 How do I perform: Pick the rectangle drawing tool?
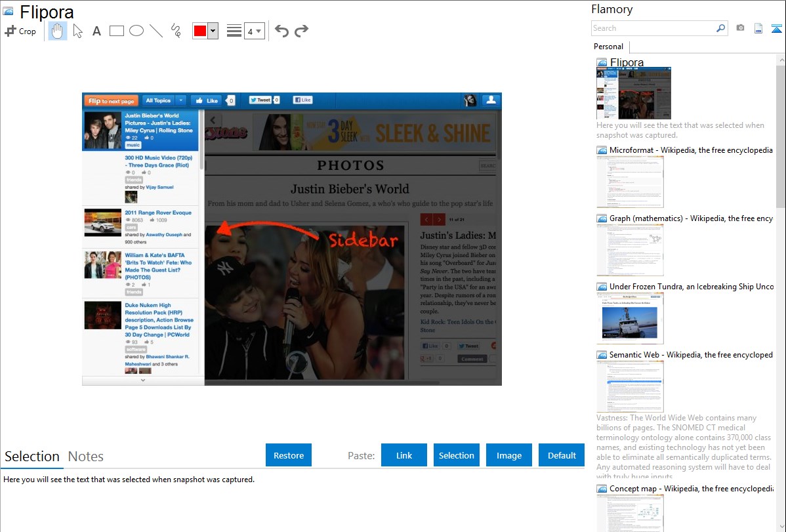coord(116,31)
